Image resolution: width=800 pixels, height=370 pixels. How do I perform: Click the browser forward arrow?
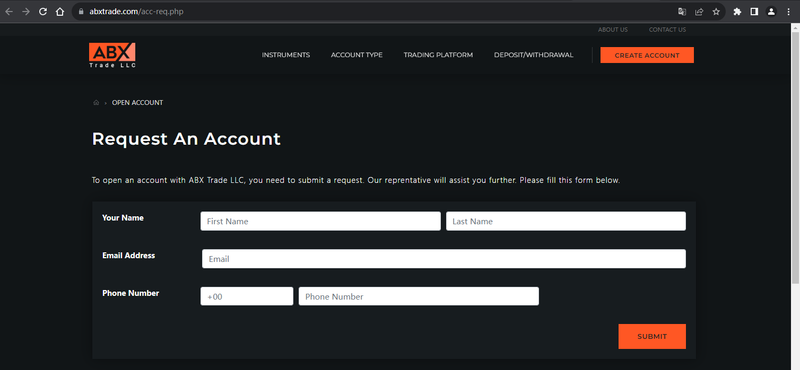(x=26, y=12)
